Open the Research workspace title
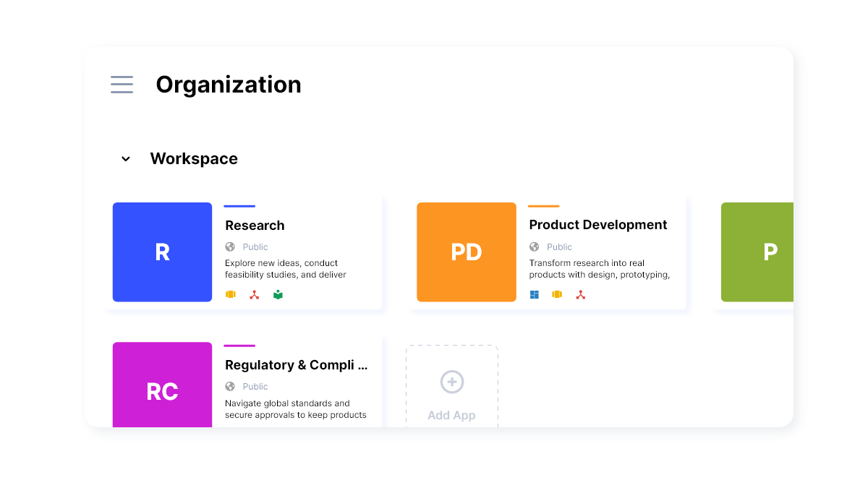This screenshot has height=488, width=868. (x=255, y=226)
